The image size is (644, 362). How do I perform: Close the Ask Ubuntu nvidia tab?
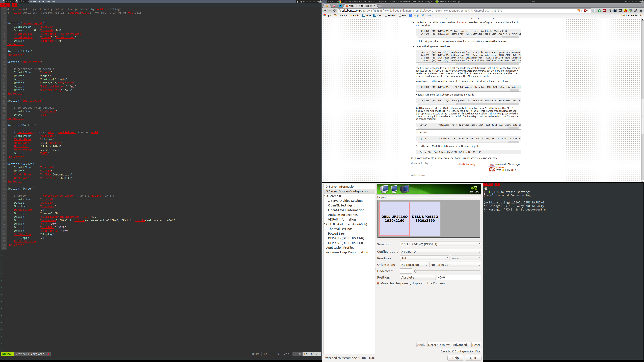374,6
